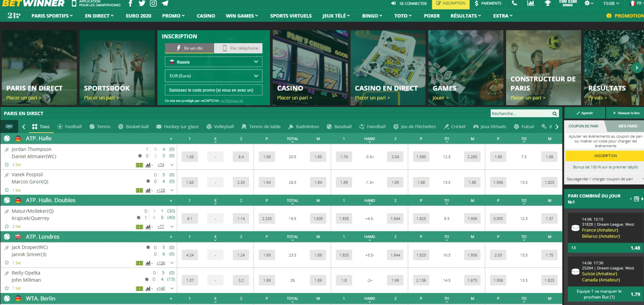Click promo code input field

click(x=214, y=90)
